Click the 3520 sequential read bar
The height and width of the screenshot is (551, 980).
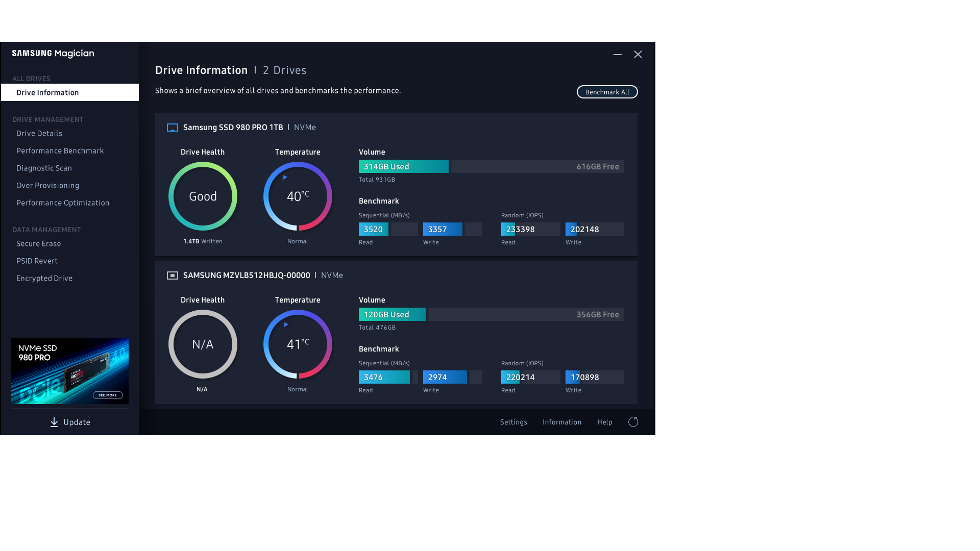[374, 230]
